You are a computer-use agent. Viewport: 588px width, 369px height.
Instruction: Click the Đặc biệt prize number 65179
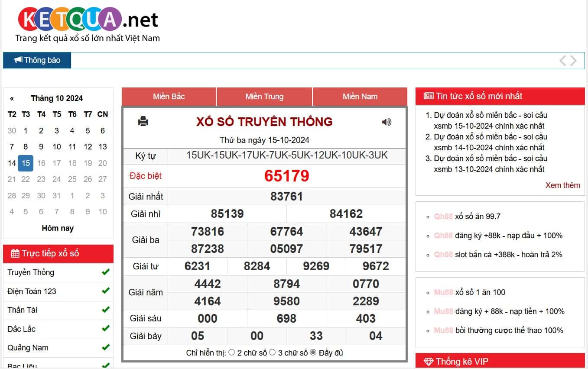(287, 176)
